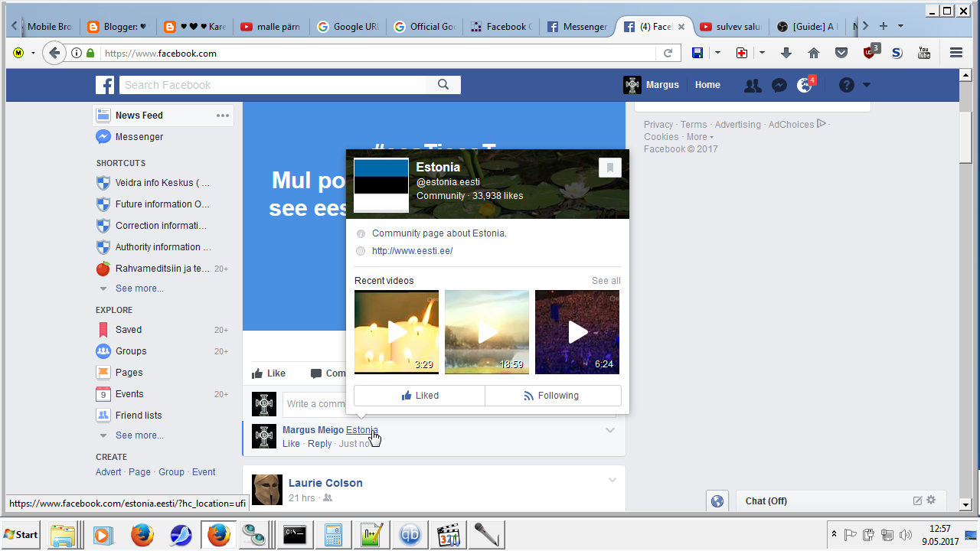
Task: Click the Facebook search magnifier button
Action: point(443,85)
